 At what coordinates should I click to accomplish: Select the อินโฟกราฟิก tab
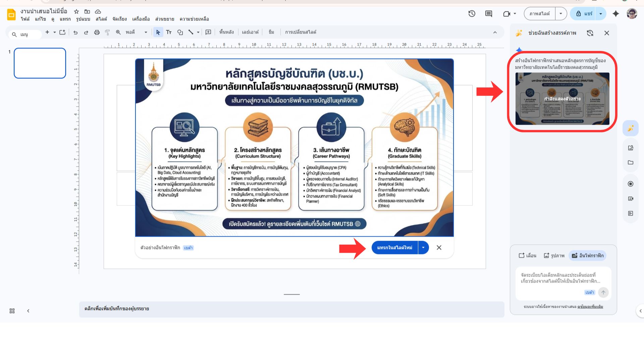588,255
